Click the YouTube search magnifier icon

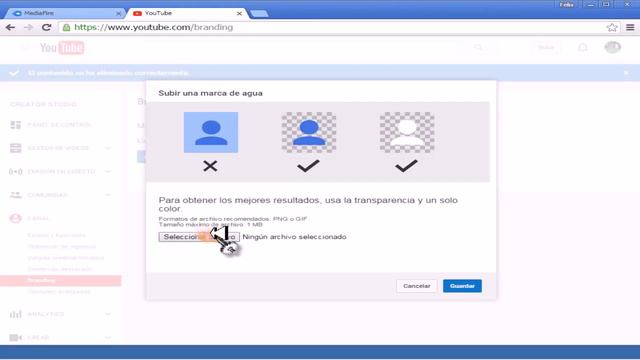coord(478,47)
